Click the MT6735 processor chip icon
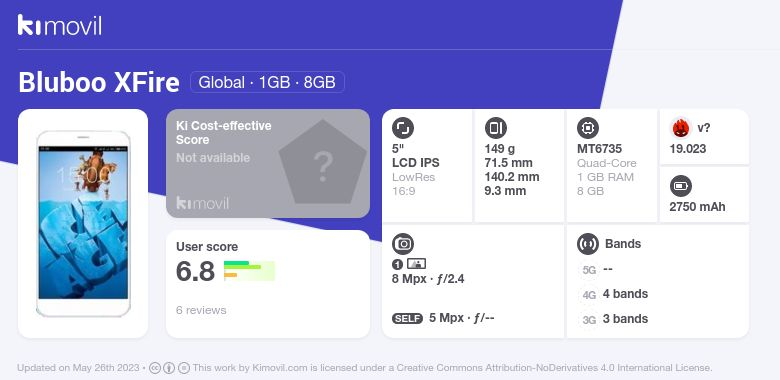The width and height of the screenshot is (780, 380). (x=587, y=128)
